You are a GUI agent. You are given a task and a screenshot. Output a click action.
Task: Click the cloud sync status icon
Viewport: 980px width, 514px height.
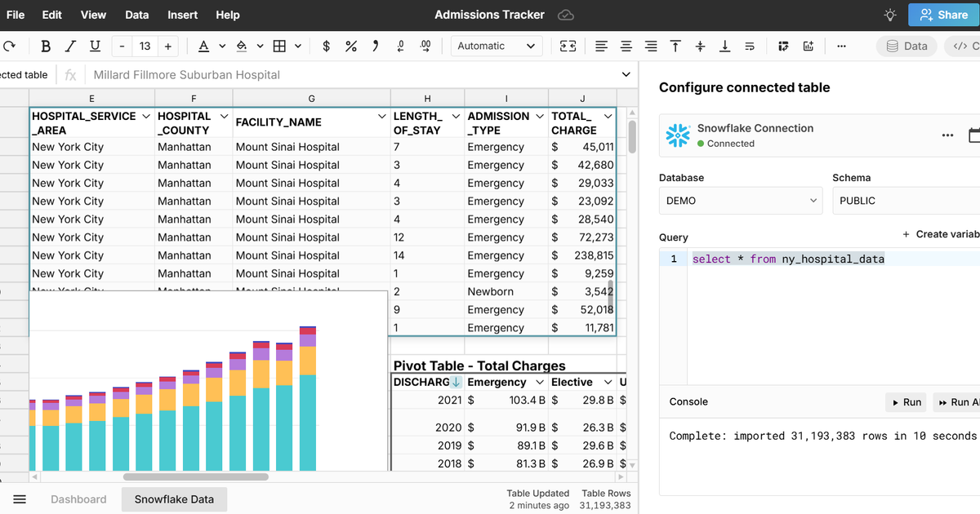pos(565,15)
